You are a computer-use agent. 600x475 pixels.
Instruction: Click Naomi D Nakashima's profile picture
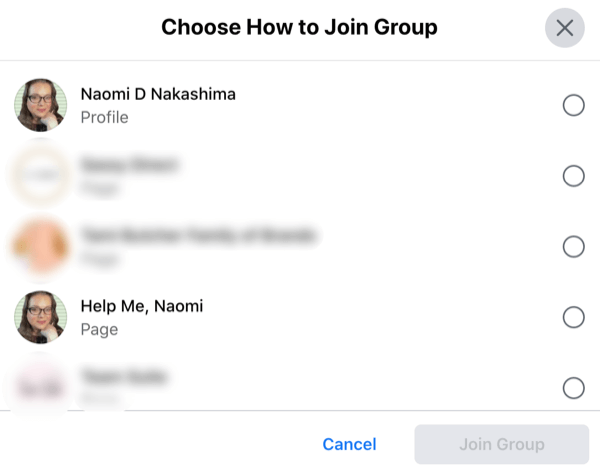(x=41, y=105)
